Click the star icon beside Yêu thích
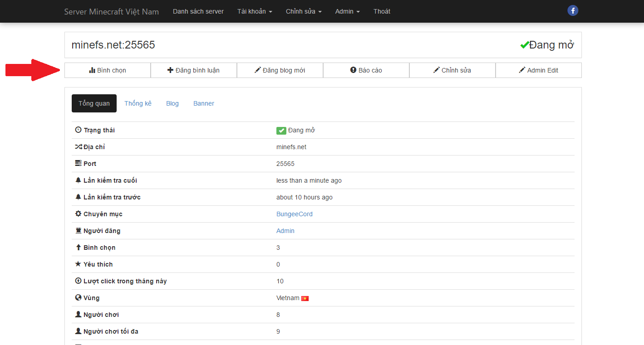Image resolution: width=644 pixels, height=345 pixels. [78, 264]
